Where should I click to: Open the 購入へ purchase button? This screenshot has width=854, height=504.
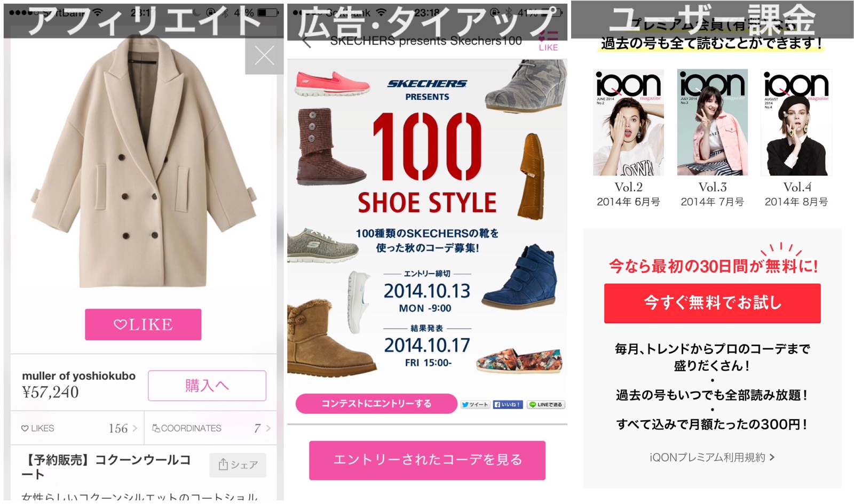[x=207, y=386]
